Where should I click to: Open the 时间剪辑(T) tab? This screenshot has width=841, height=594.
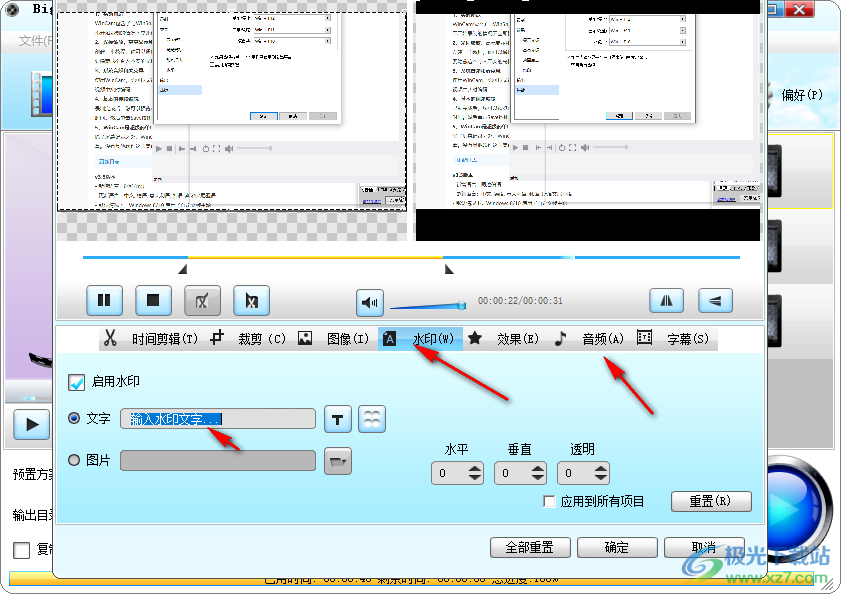165,339
